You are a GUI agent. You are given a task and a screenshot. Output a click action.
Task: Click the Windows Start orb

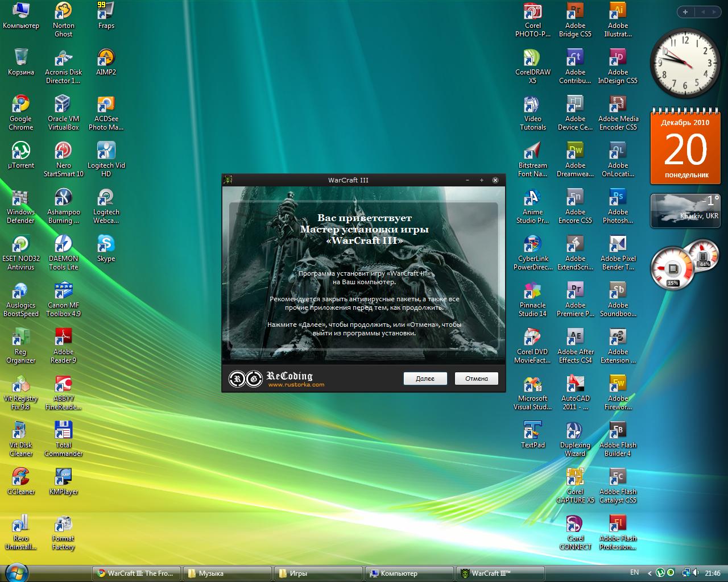[16, 573]
